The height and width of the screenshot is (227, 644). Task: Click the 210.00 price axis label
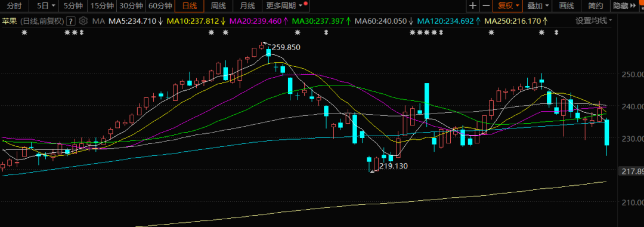click(x=633, y=203)
